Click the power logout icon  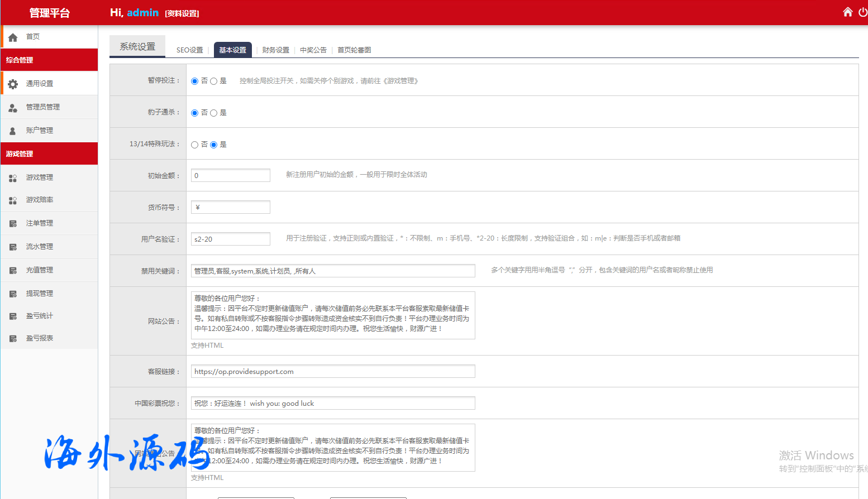[863, 12]
